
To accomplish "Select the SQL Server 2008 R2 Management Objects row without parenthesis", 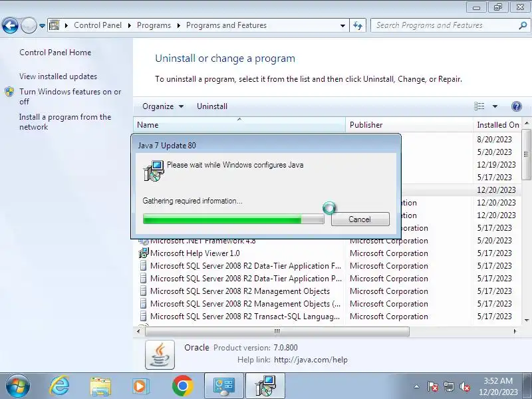I will click(327, 291).
